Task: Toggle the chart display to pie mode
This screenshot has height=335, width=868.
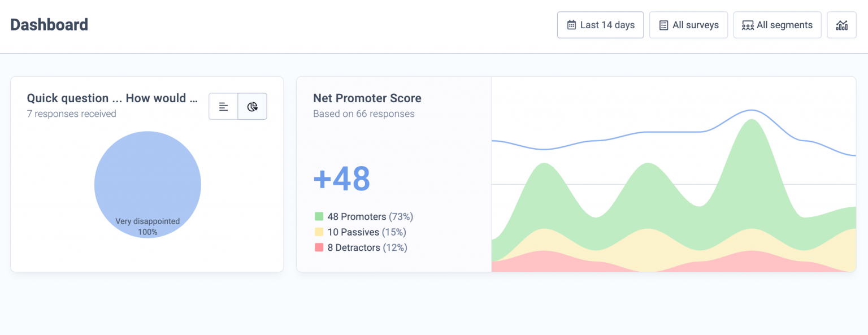Action: 252,106
